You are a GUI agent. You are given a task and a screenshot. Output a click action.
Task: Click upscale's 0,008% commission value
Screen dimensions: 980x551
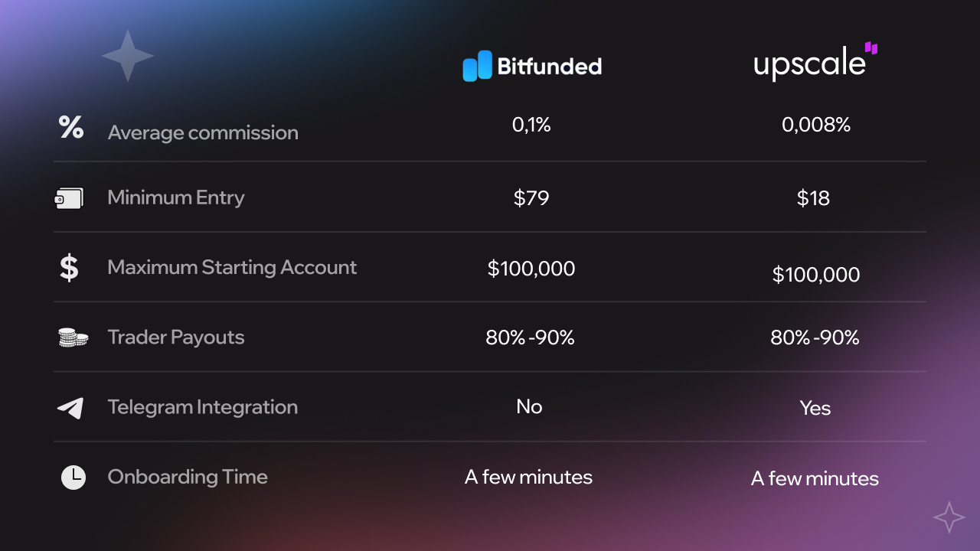click(816, 125)
